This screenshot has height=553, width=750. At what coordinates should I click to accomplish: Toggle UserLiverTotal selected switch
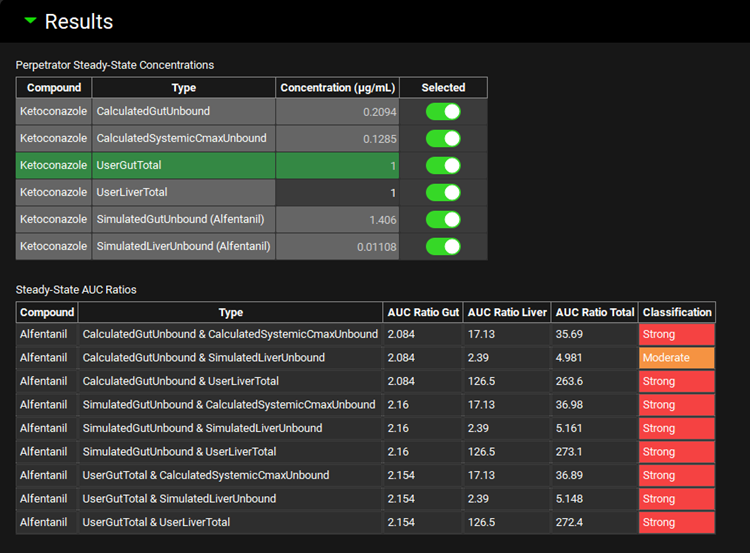(443, 192)
